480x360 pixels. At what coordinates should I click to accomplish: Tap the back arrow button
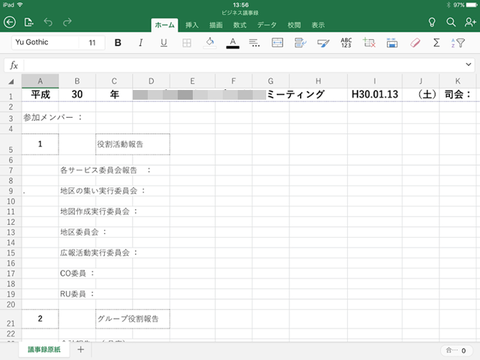(10, 22)
